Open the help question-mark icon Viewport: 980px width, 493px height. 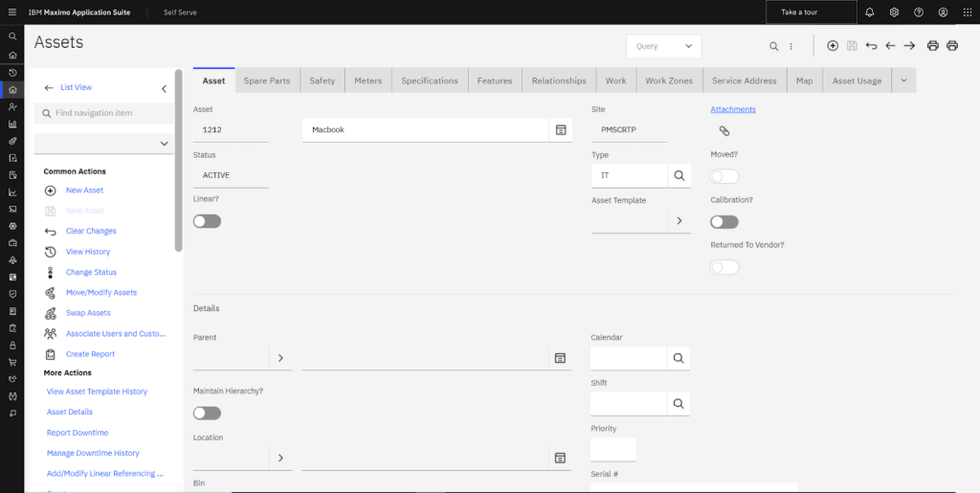[918, 11]
